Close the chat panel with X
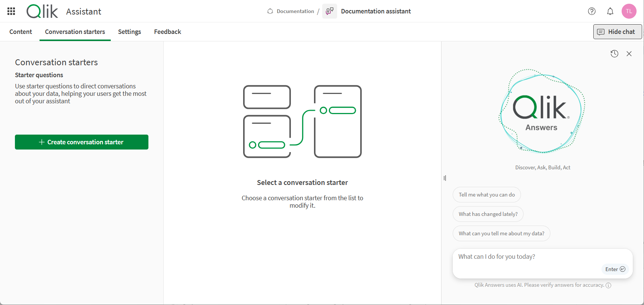This screenshot has height=305, width=644. point(629,54)
